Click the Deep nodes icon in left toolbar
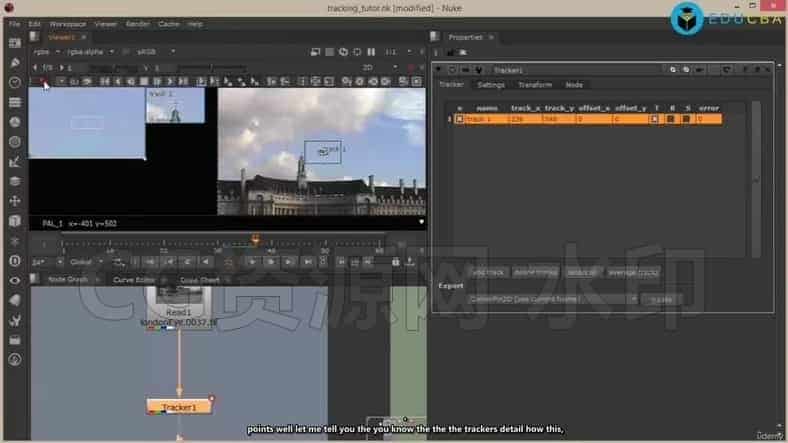Viewport: 788px width, 443px height. click(x=15, y=260)
